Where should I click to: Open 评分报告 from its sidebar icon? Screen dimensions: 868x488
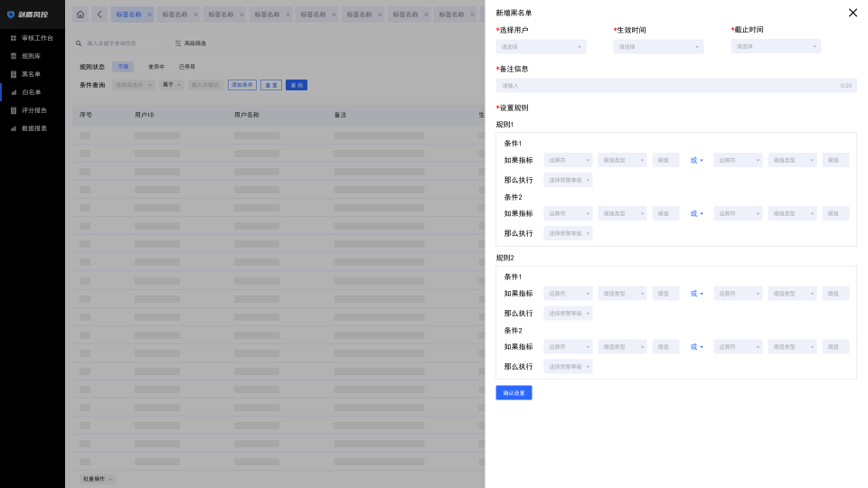pyautogui.click(x=14, y=110)
